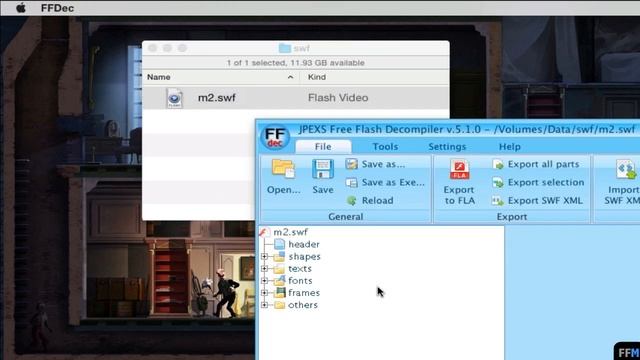Switch to the Tools ribbon tab
Image resolution: width=640 pixels, height=360 pixels.
[x=385, y=147]
